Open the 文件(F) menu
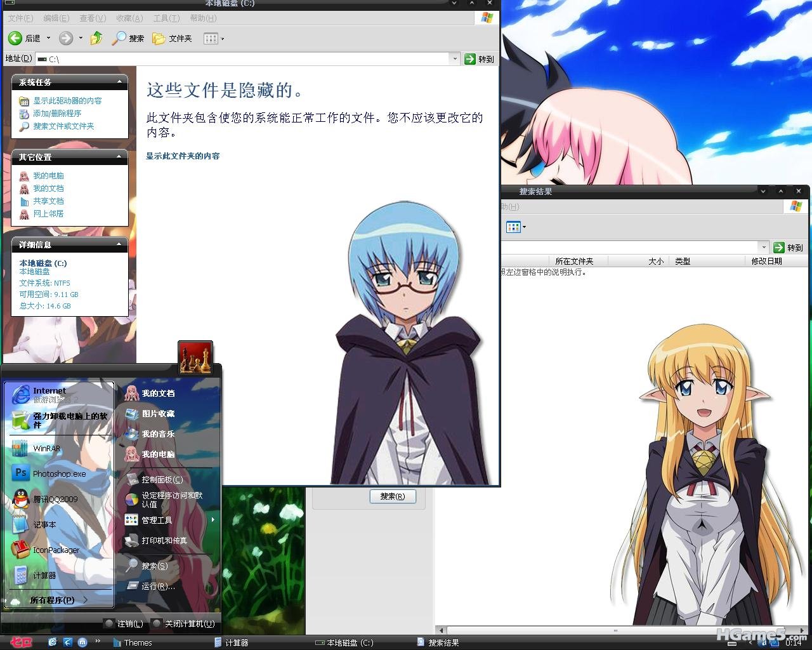The image size is (812, 650). pos(20,18)
